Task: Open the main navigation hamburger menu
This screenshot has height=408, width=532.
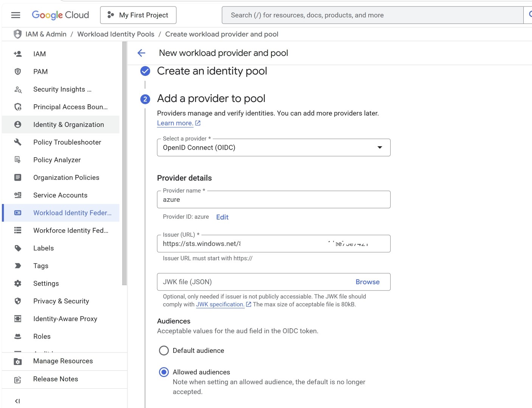Action: click(x=16, y=15)
